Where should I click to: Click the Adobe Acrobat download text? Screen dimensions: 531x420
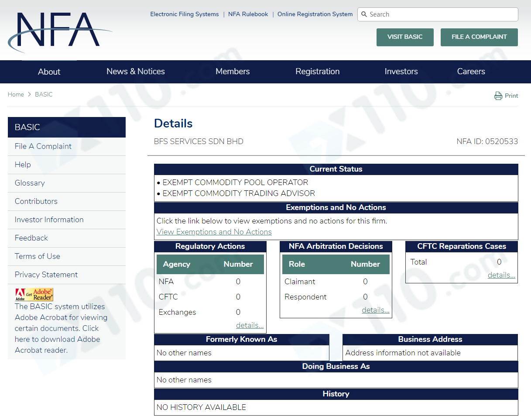61,328
